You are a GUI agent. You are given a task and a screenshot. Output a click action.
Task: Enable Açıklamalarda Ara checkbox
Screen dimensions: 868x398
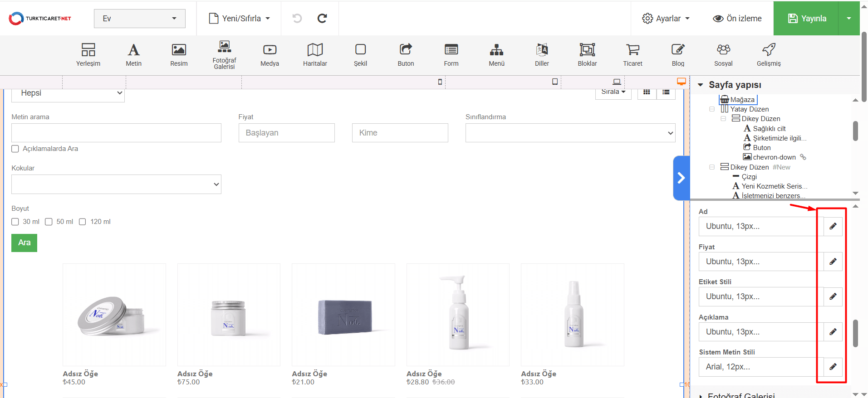[15, 149]
